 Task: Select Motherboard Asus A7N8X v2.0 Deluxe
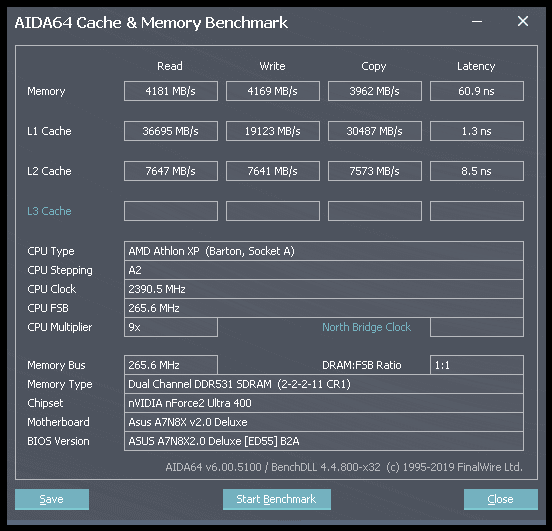[x=324, y=422]
